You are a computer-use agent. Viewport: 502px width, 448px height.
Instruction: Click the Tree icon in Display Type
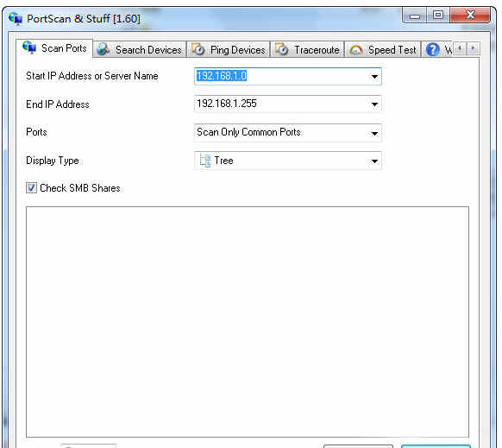[x=205, y=161]
